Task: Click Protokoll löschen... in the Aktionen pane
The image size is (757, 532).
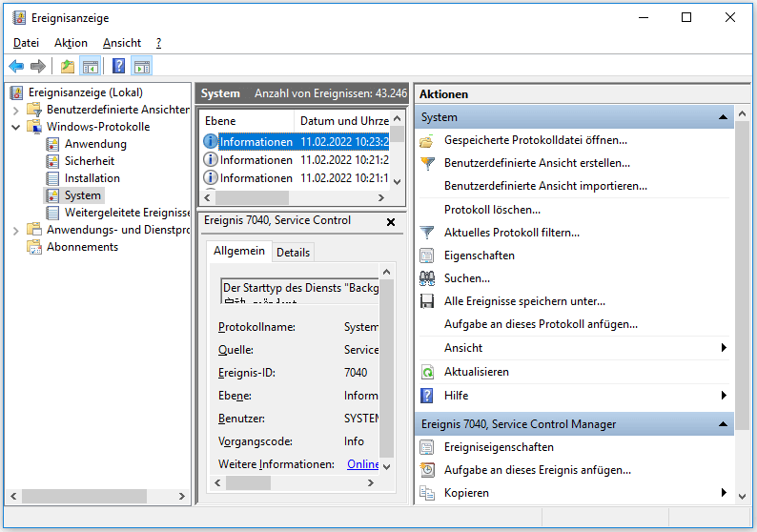Action: [492, 209]
